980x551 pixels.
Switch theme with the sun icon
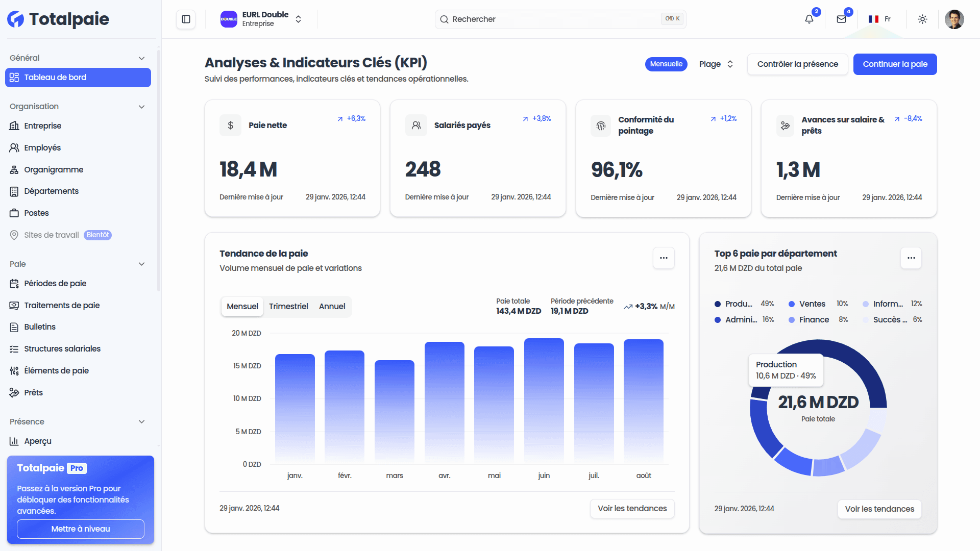[922, 19]
